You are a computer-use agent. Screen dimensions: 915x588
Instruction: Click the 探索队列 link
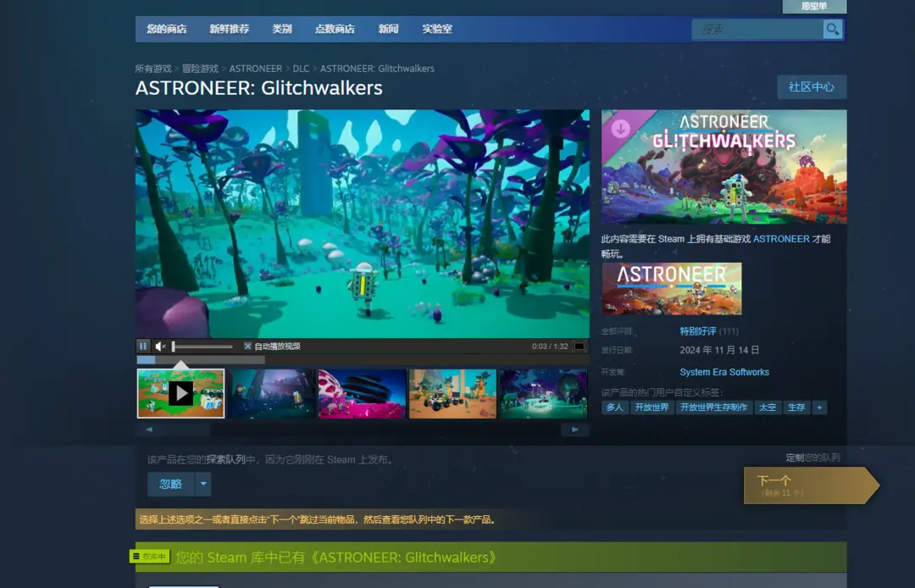[226, 460]
